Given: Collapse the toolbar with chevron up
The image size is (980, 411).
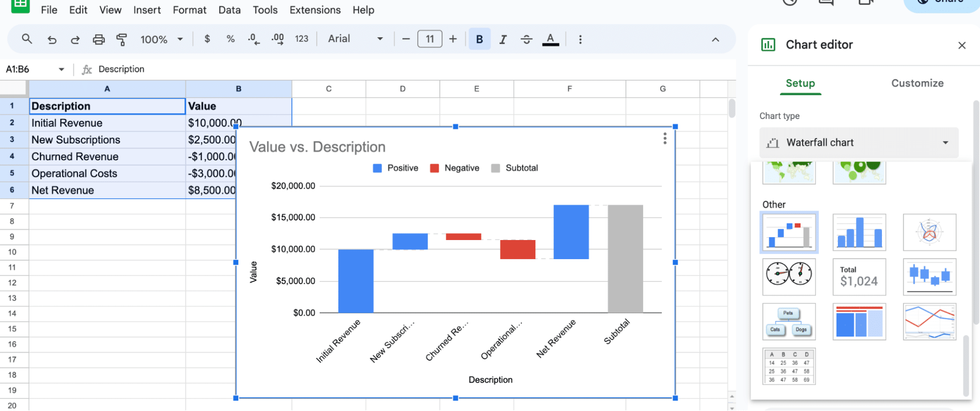Looking at the screenshot, I should (715, 40).
